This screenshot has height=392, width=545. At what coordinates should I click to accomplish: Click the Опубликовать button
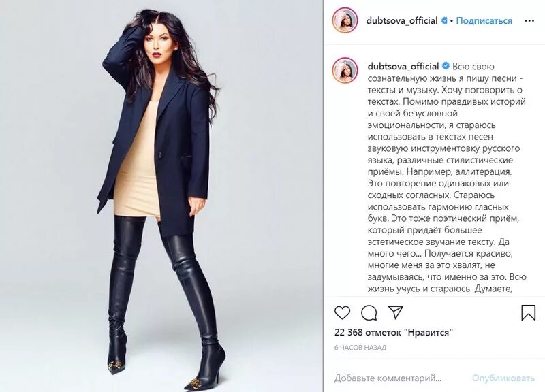point(503,378)
